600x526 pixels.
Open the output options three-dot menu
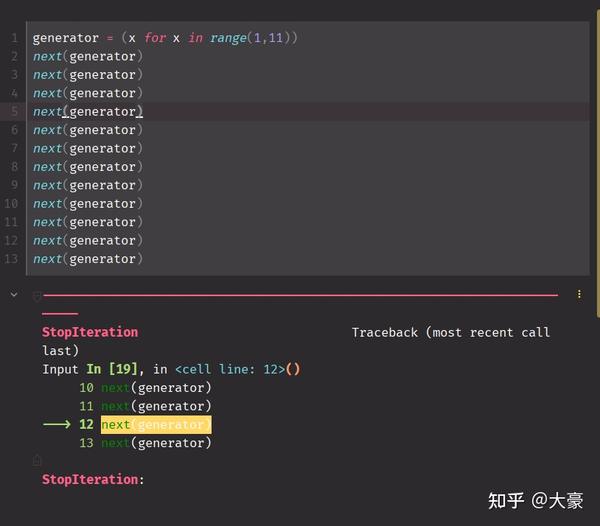[x=579, y=294]
